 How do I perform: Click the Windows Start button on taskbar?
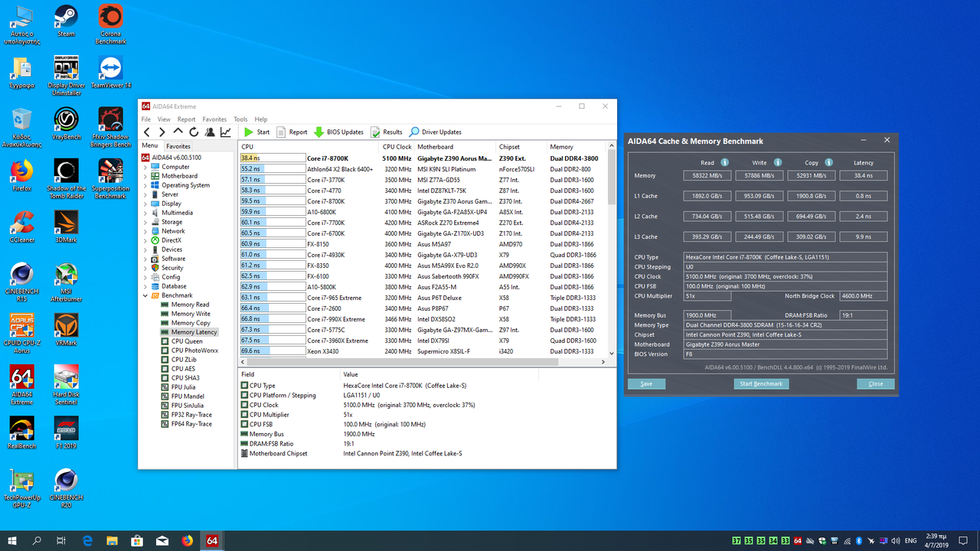click(x=11, y=540)
